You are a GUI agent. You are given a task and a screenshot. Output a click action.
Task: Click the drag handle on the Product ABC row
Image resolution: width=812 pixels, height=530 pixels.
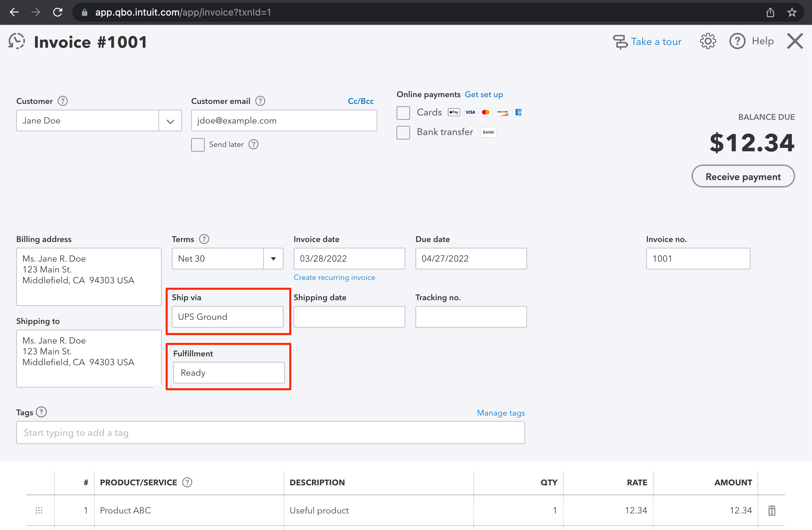[39, 510]
